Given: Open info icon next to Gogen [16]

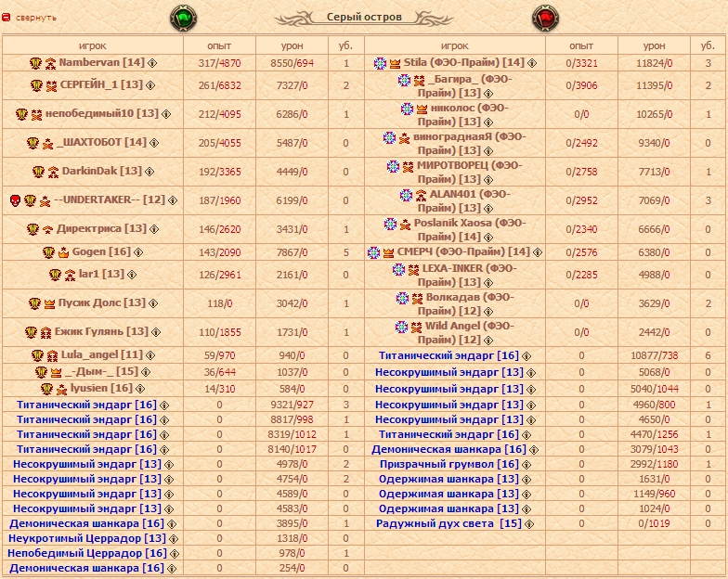Looking at the screenshot, I should pyautogui.click(x=138, y=252).
